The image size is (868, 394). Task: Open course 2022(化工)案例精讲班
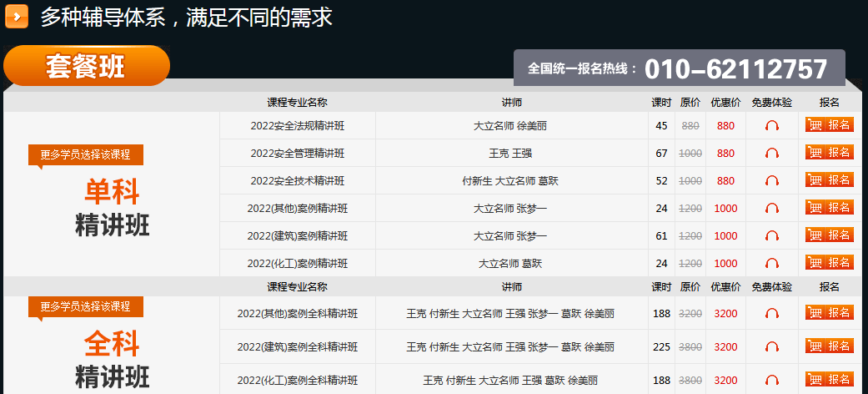click(x=298, y=263)
